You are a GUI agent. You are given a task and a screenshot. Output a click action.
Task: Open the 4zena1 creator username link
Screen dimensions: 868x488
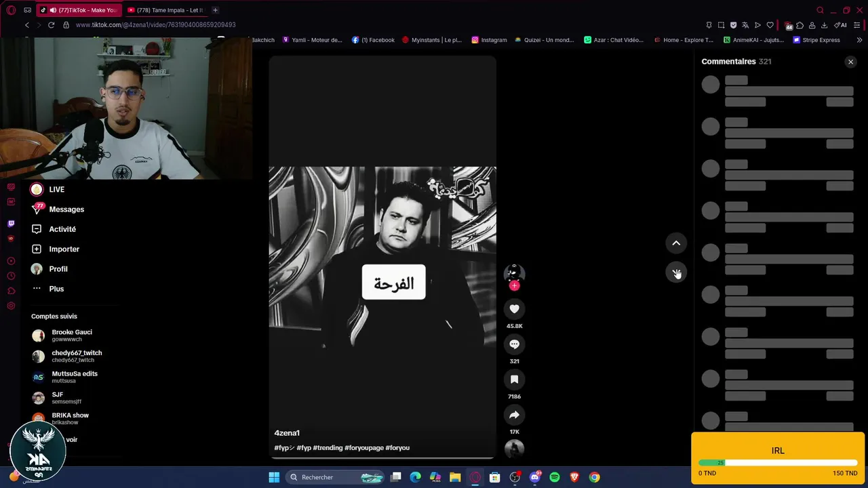(x=287, y=433)
